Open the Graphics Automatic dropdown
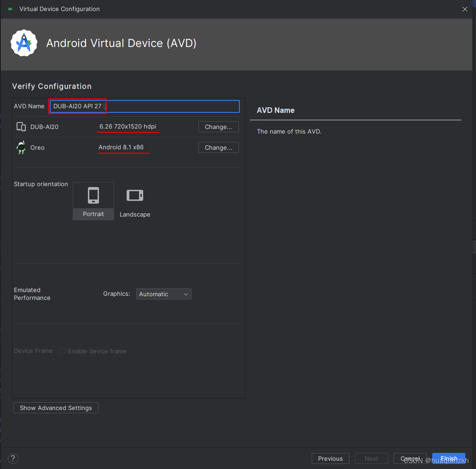This screenshot has height=469, width=476. pos(163,294)
